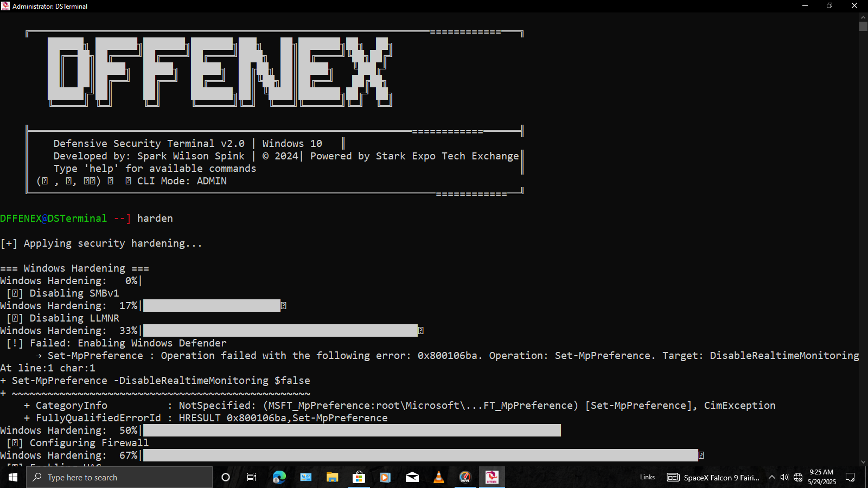Open the Windows Start menu

point(13,477)
